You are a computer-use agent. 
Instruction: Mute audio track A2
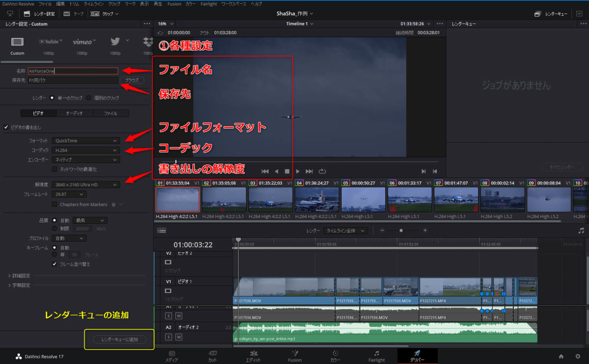179,337
